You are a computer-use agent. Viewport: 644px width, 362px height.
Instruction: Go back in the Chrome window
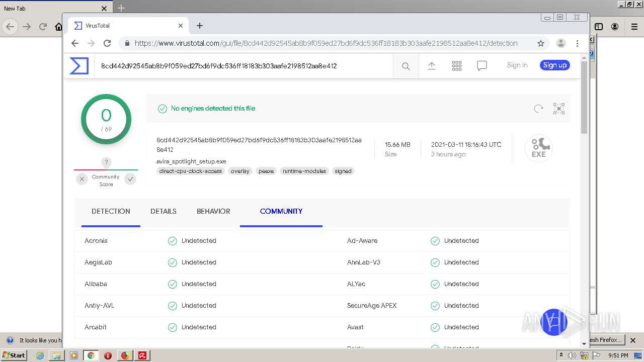click(75, 43)
